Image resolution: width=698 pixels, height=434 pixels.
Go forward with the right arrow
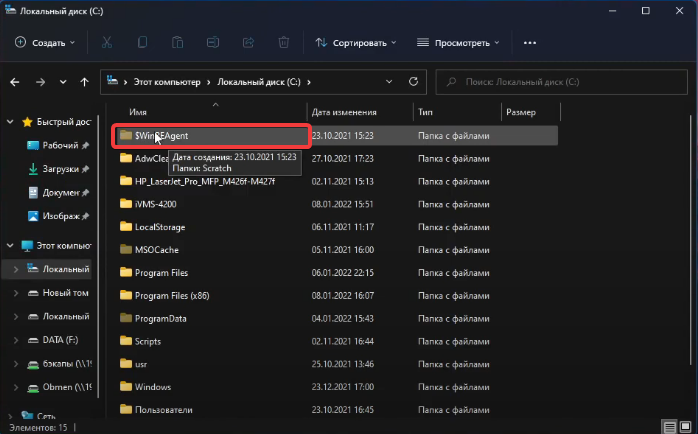(x=41, y=82)
